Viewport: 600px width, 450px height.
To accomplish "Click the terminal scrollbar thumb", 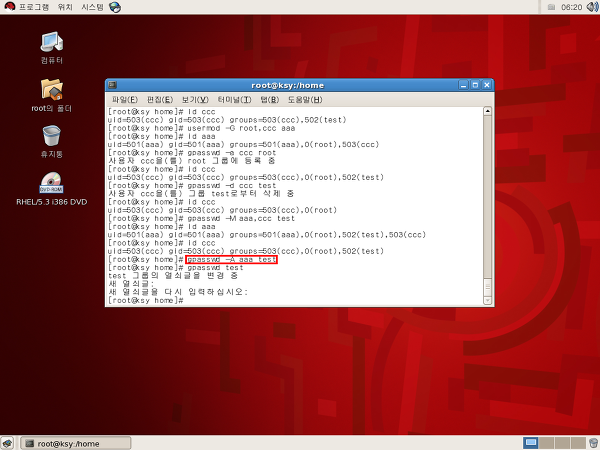I will pos(488,288).
